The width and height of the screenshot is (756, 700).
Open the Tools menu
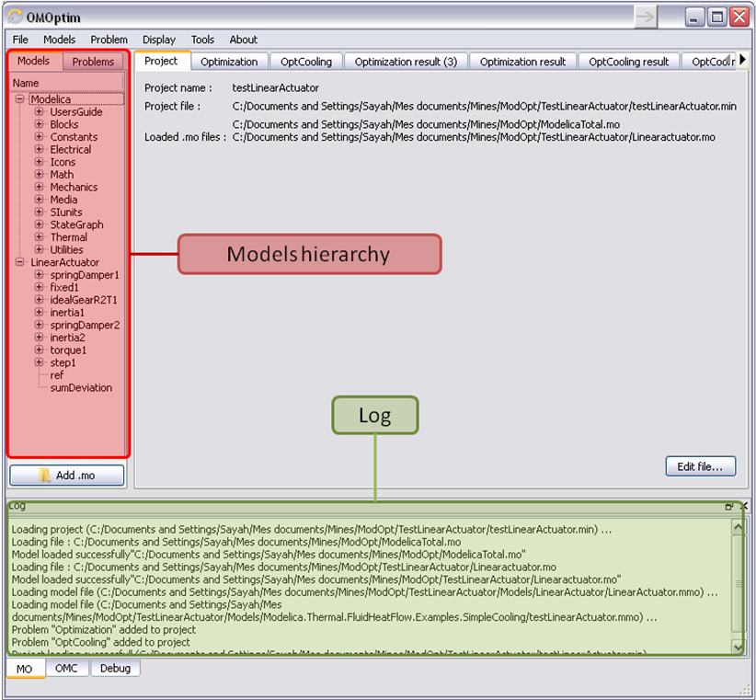(202, 40)
